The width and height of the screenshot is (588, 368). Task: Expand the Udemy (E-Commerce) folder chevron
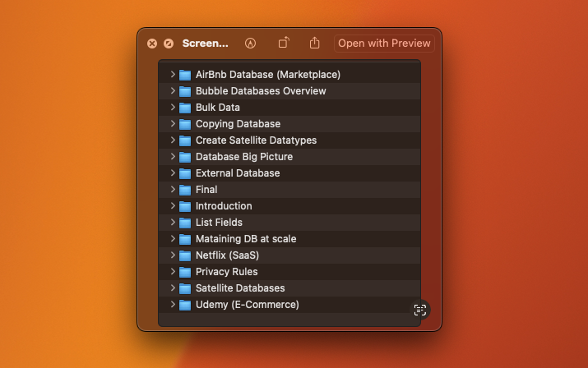point(173,304)
